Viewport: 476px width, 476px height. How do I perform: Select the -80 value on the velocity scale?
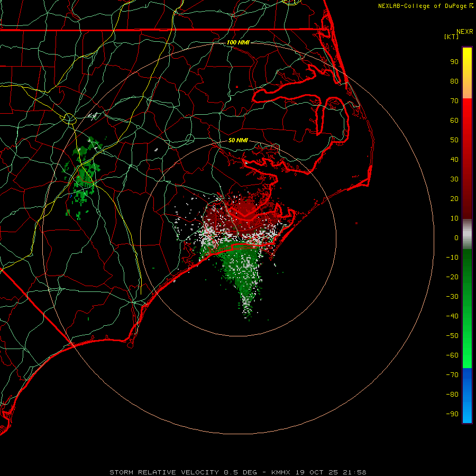pyautogui.click(x=452, y=395)
